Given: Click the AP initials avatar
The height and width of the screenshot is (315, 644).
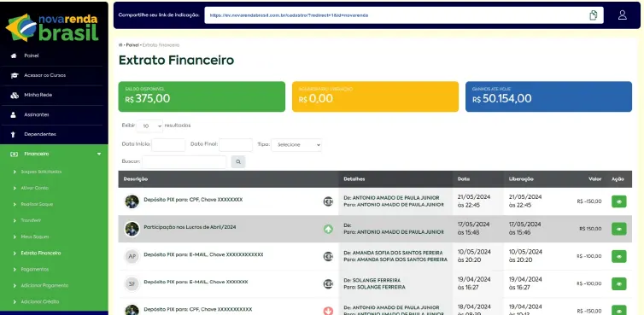Looking at the screenshot, I should (x=132, y=257).
